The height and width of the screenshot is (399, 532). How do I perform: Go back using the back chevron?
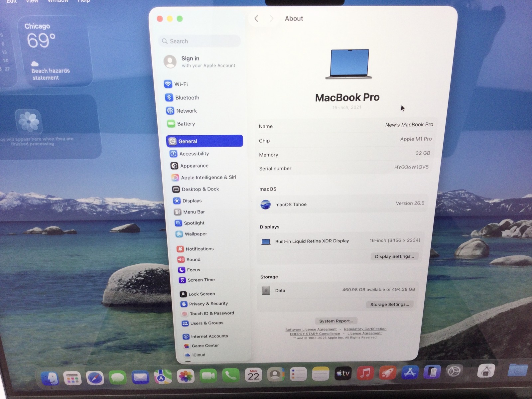256,19
